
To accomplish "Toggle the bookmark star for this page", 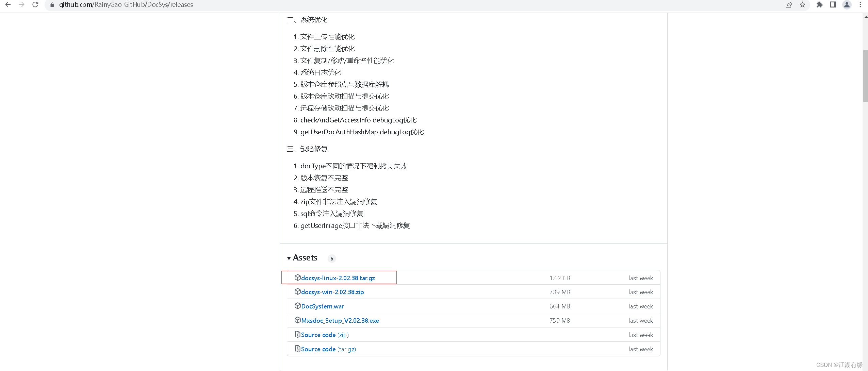I will tap(802, 5).
